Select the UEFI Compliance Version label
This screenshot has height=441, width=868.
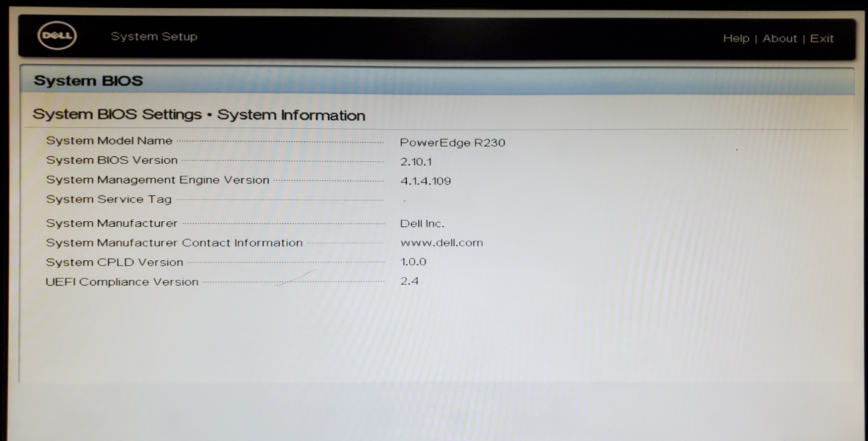tap(122, 282)
